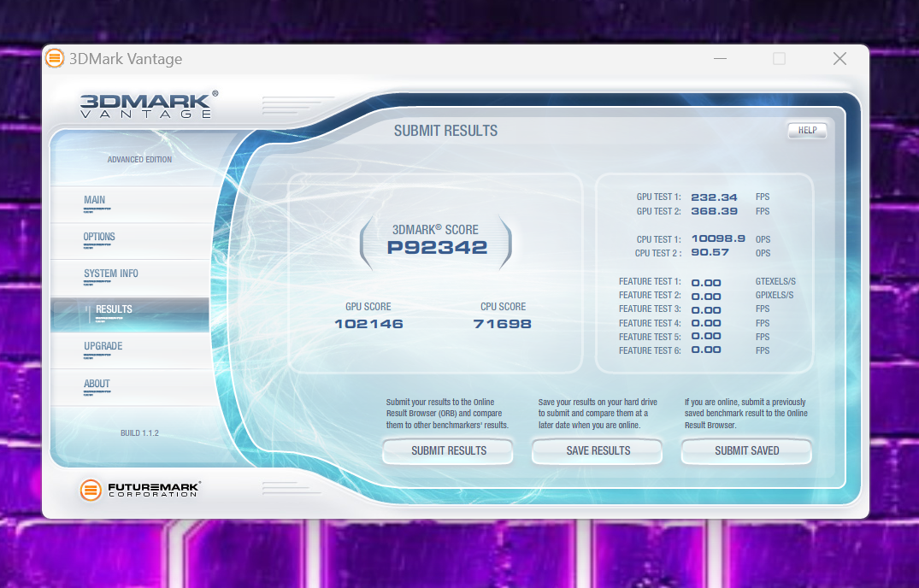Minimize the 3DMark Vantage window
The height and width of the screenshot is (588, 919).
coord(721,59)
